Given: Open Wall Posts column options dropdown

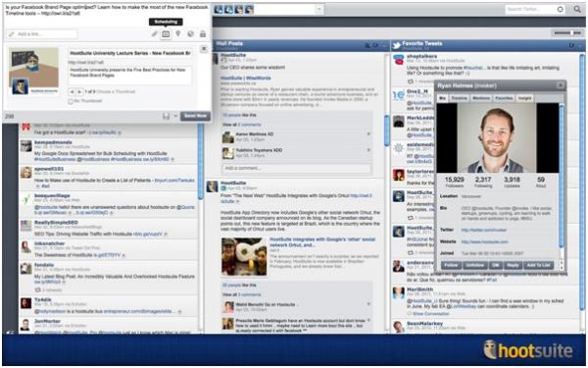Looking at the screenshot, I should point(383,45).
